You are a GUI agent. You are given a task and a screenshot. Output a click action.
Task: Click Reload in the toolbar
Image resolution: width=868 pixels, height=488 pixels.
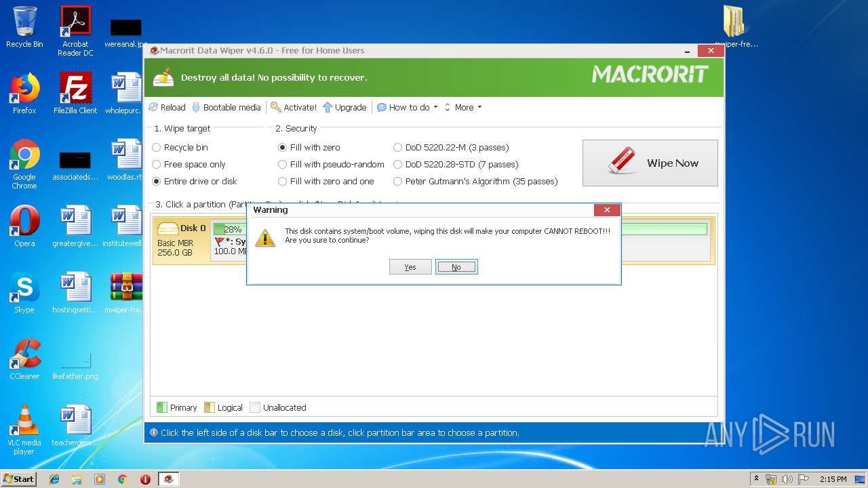tap(167, 107)
